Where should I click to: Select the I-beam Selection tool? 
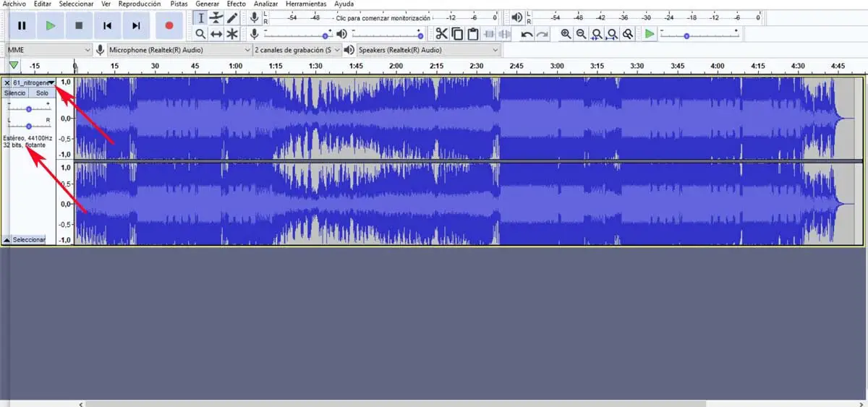tap(201, 17)
